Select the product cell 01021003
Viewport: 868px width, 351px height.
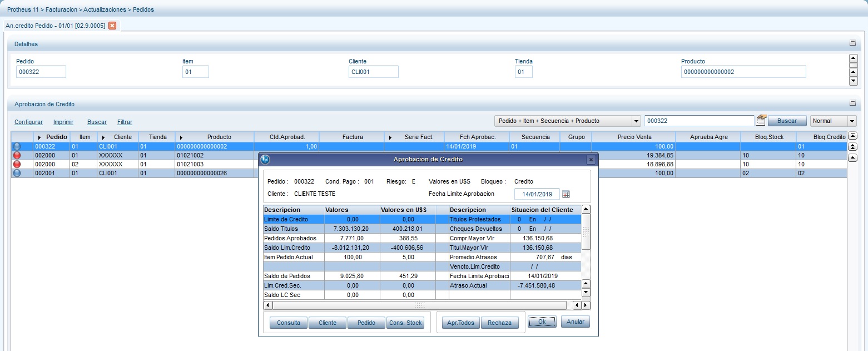coord(215,165)
